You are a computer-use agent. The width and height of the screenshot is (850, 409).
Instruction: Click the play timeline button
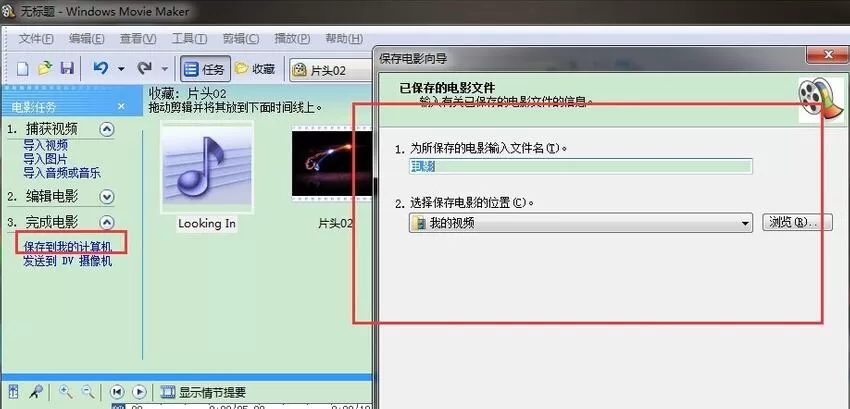tap(139, 392)
